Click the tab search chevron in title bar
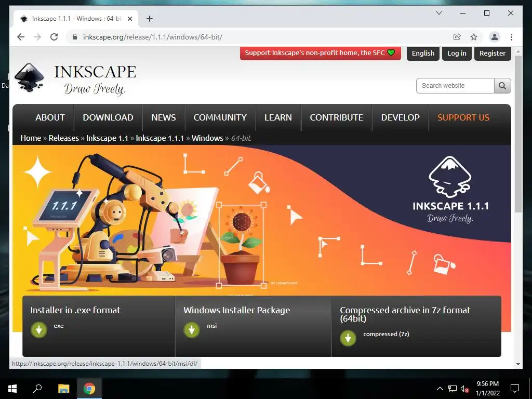The image size is (532, 399). [438, 13]
